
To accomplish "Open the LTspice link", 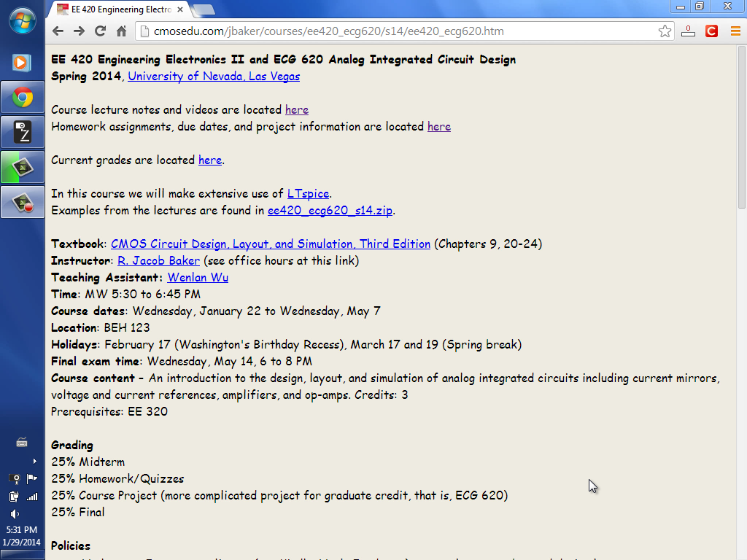I will pyautogui.click(x=308, y=194).
